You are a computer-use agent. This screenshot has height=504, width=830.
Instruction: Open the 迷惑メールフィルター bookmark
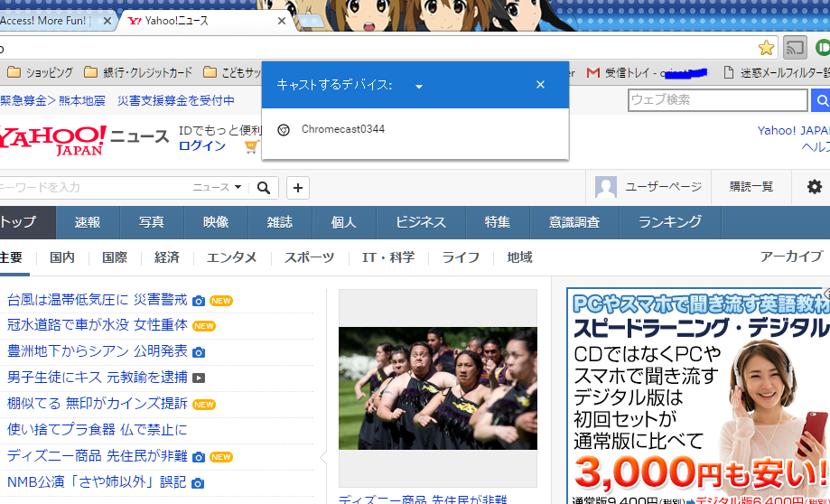point(777,72)
